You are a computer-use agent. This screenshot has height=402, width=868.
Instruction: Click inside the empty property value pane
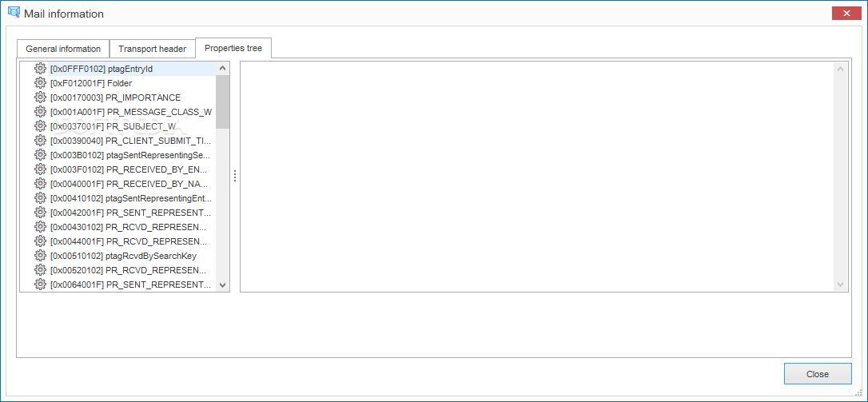pyautogui.click(x=537, y=177)
